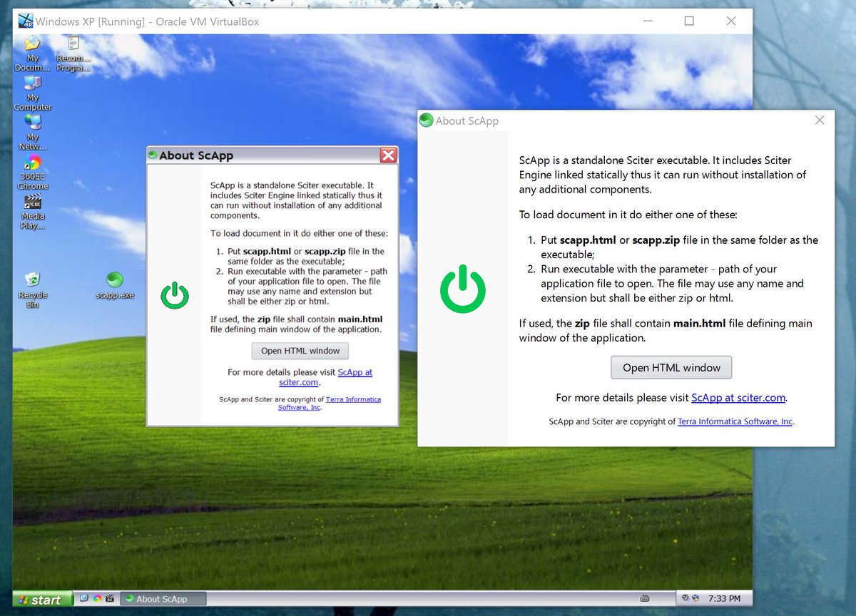Close the XP About ScApp dialog

pyautogui.click(x=388, y=155)
